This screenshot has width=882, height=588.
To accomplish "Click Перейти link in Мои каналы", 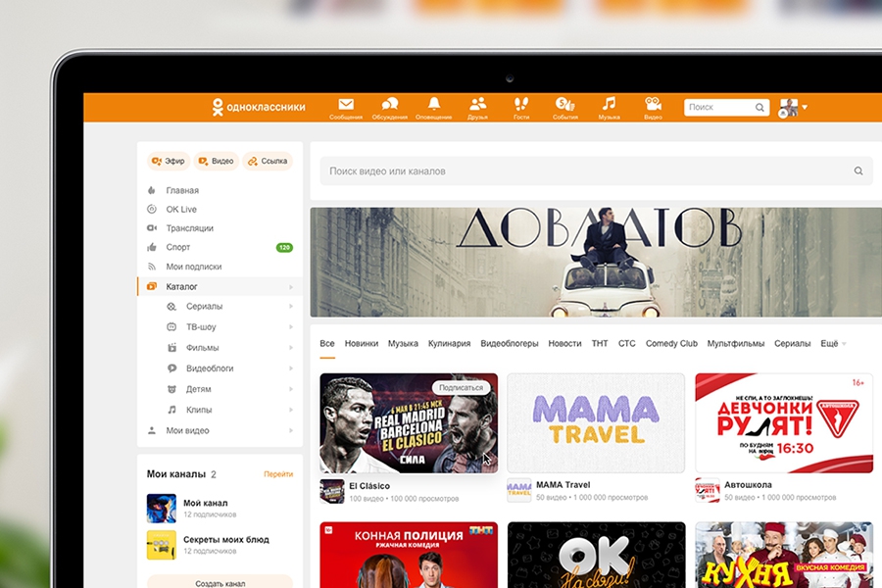I will (x=278, y=474).
